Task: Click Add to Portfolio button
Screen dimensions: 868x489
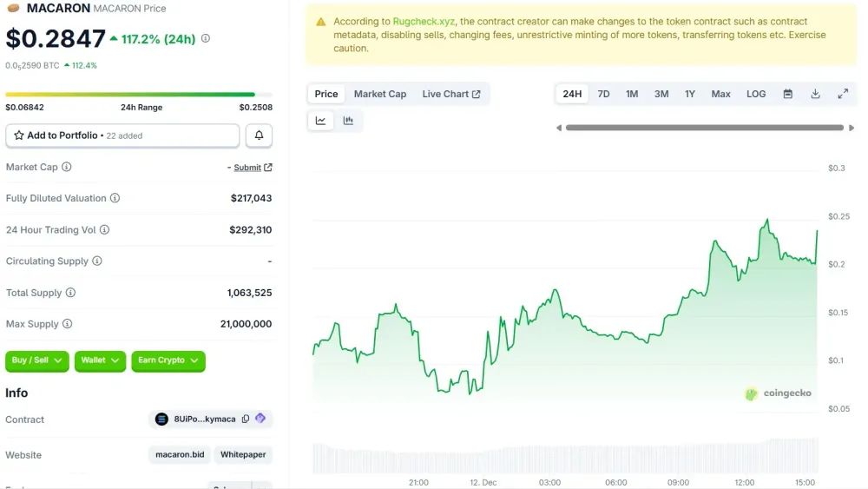Action: (x=122, y=135)
